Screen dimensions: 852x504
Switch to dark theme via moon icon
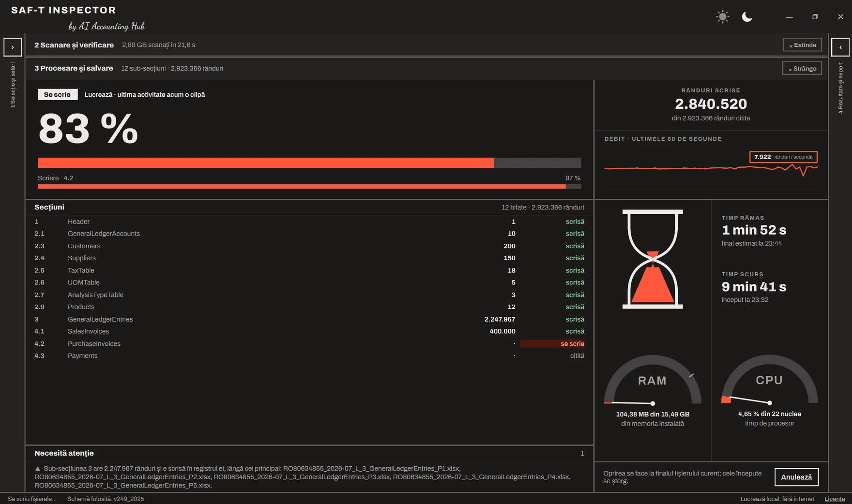tap(747, 17)
